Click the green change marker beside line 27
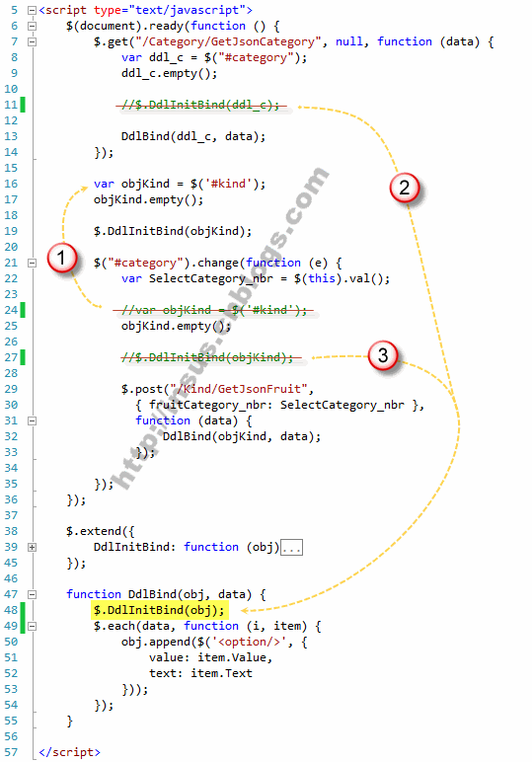 point(23,357)
